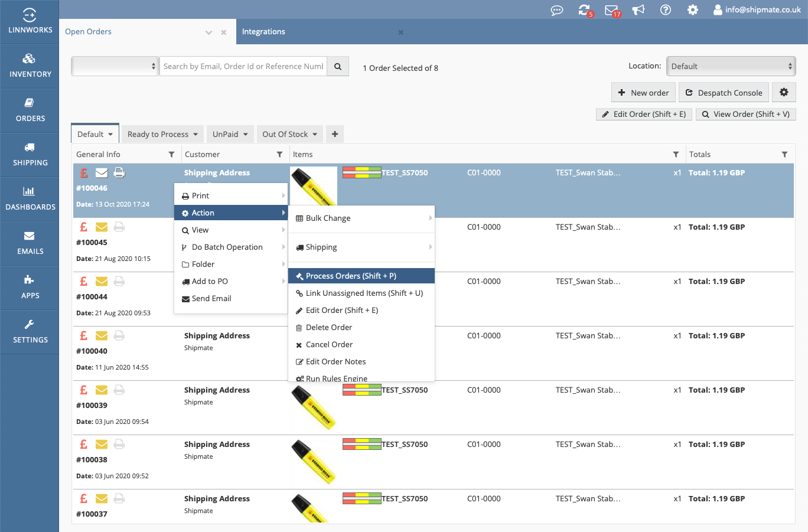Click the pound icon on order #100040

point(84,336)
